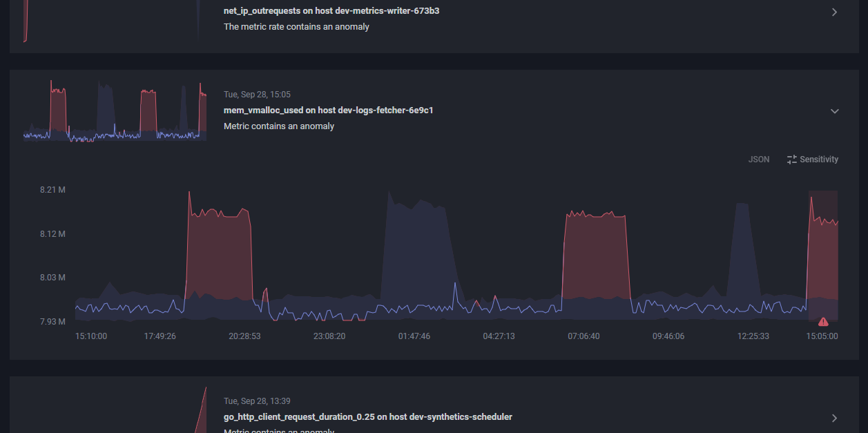
Task: Click the red warning triangle on the chart
Action: 823,322
